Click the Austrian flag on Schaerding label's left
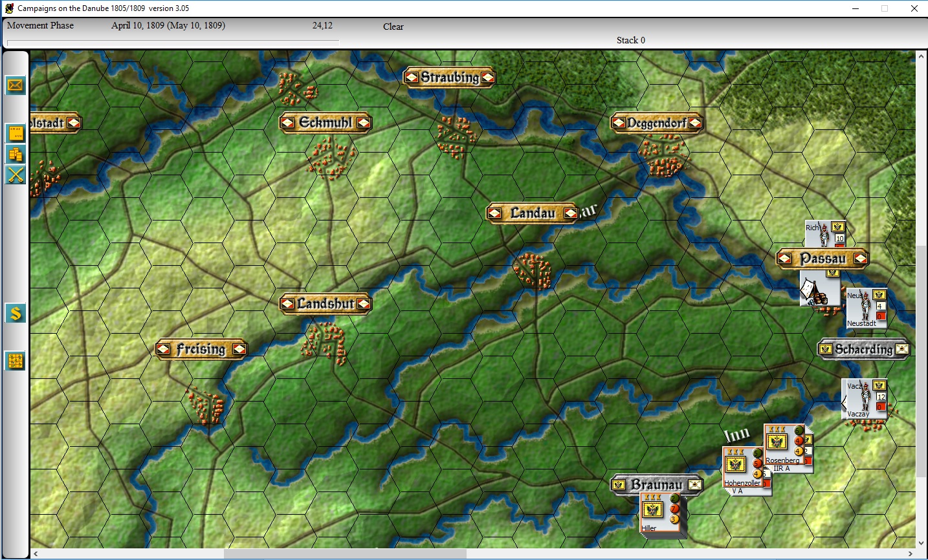The image size is (928, 560). [825, 349]
